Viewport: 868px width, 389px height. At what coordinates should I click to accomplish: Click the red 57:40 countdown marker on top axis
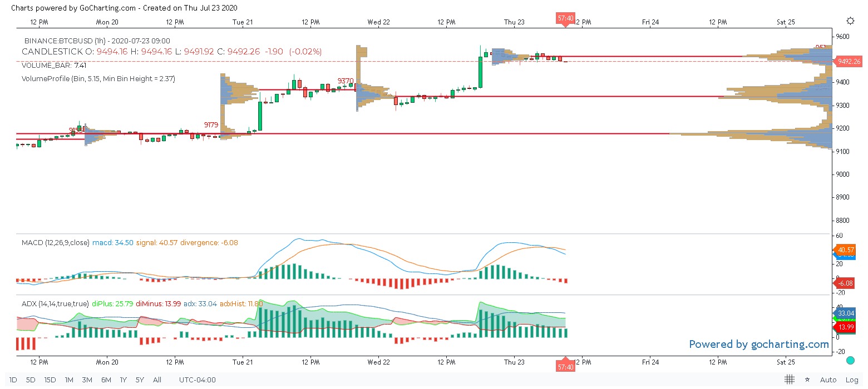565,18
